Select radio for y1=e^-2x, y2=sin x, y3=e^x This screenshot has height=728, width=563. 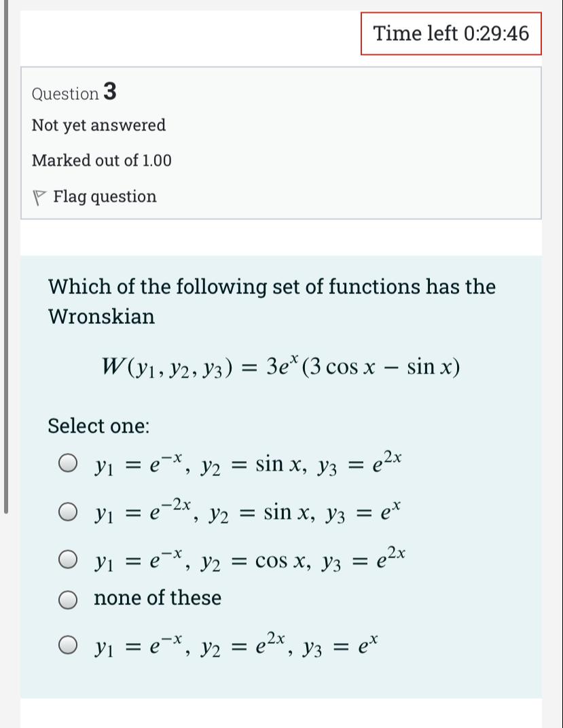69,511
